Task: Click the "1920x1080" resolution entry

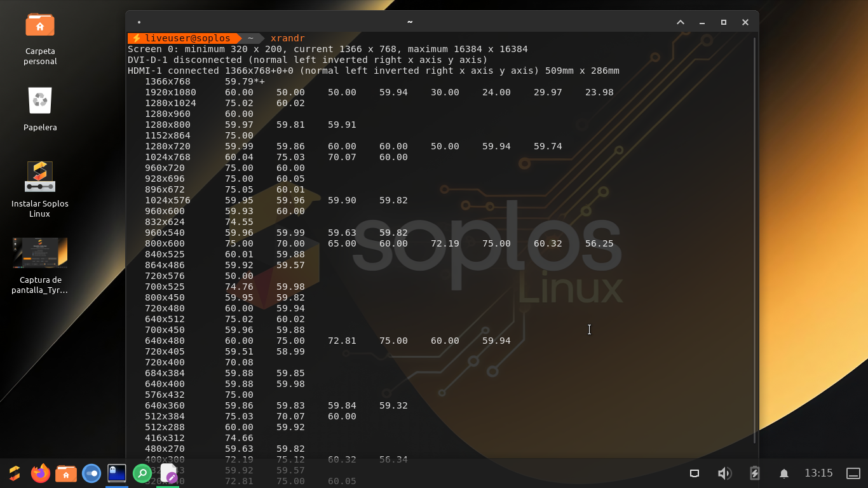Action: 171,92
